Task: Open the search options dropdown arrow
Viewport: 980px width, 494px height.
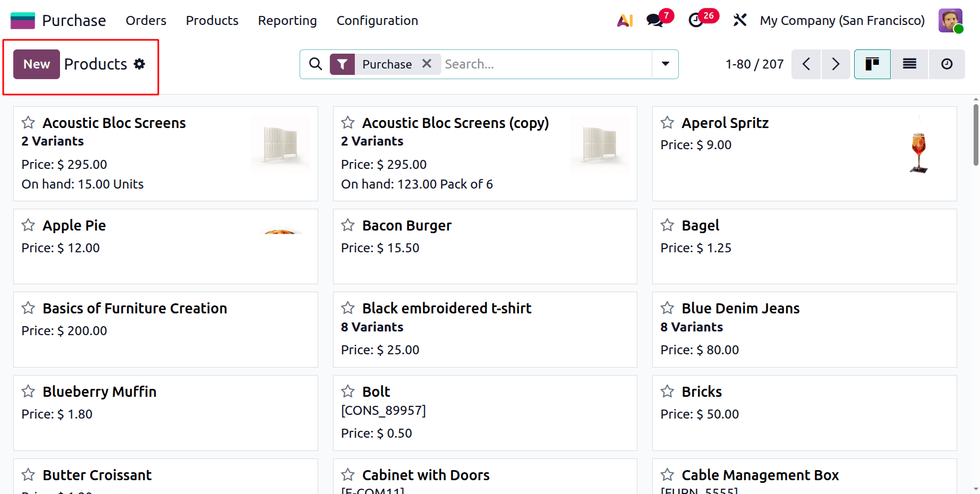Action: 665,64
